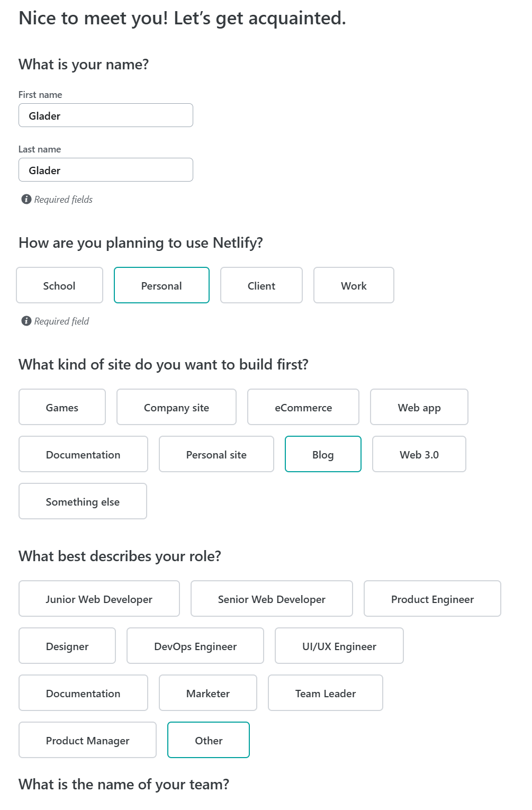532x810 pixels.
Task: Select the Team Leader role button
Action: click(x=325, y=693)
